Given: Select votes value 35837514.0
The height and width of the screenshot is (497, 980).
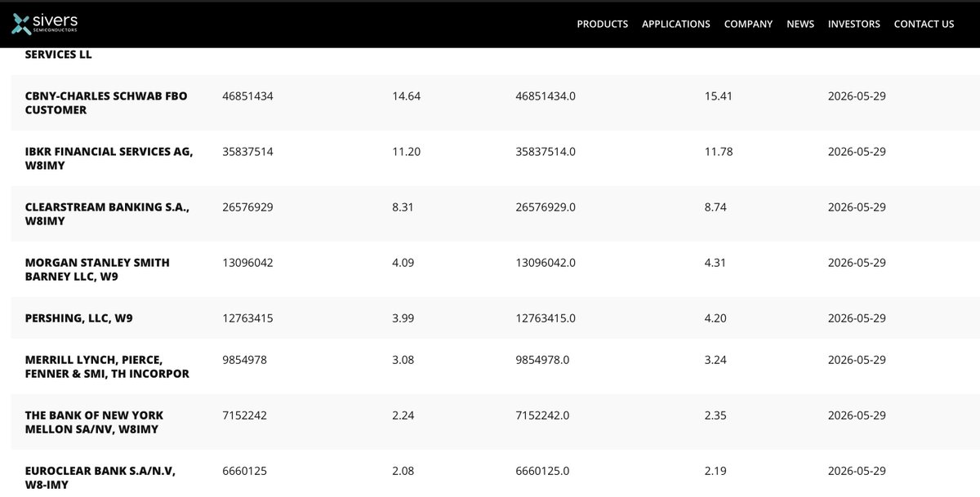Looking at the screenshot, I should [546, 152].
